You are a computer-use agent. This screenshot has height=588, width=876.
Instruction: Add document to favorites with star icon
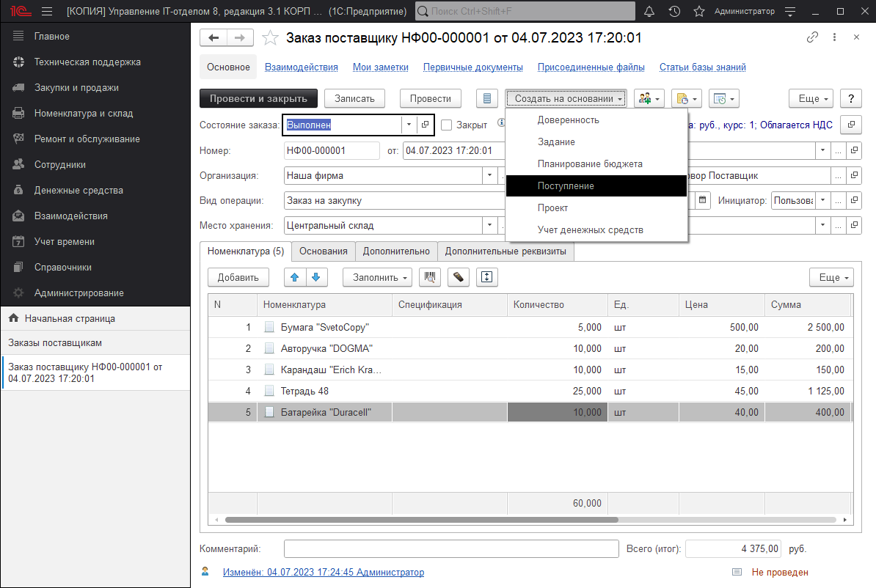[270, 38]
